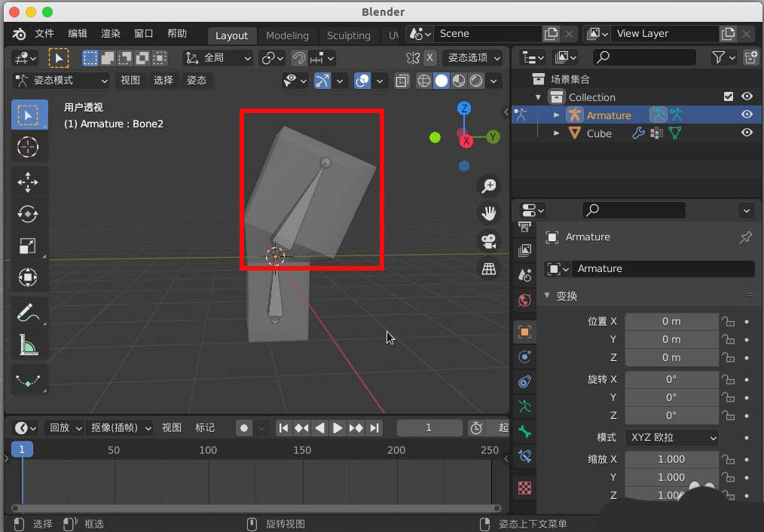The image size is (764, 532).
Task: Click the Z axis on navigation gizmo
Action: [464, 109]
